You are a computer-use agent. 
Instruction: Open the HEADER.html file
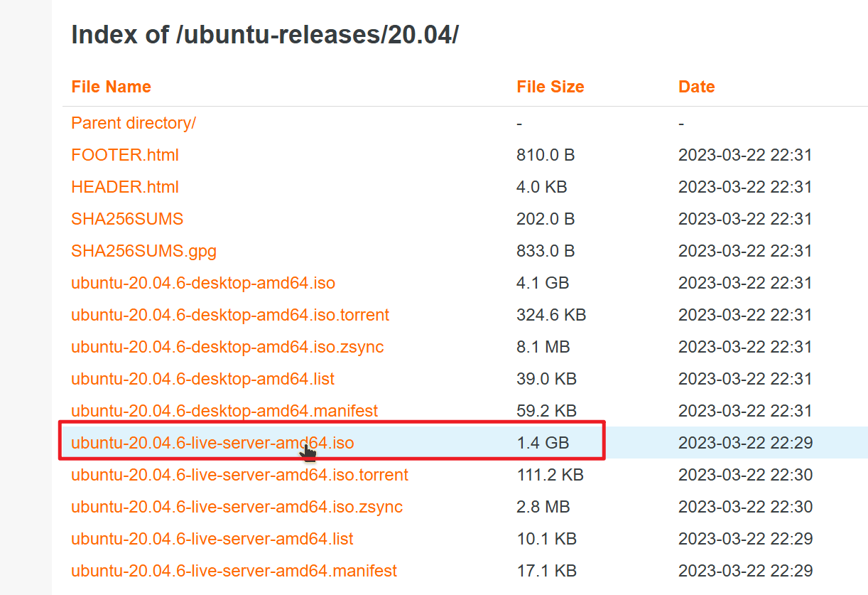tap(124, 187)
